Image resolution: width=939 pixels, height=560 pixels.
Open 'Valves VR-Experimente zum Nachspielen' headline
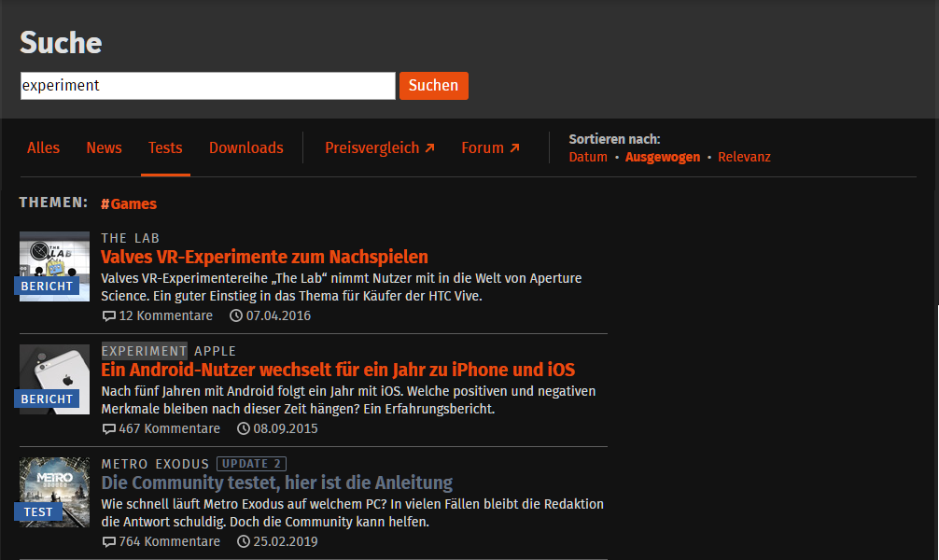pyautogui.click(x=264, y=257)
